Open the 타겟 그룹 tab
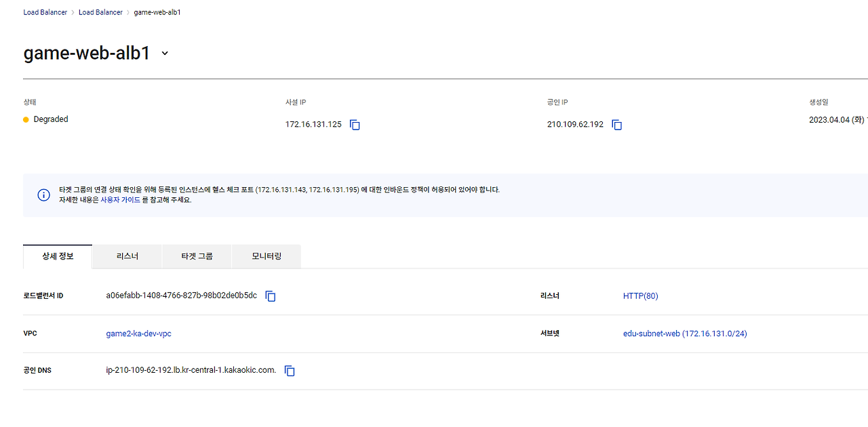 pyautogui.click(x=197, y=256)
